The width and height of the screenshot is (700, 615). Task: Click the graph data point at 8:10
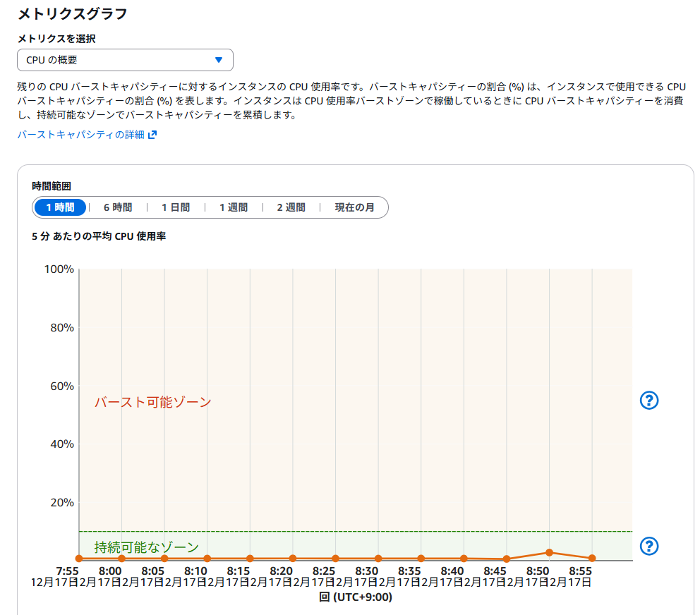207,559
